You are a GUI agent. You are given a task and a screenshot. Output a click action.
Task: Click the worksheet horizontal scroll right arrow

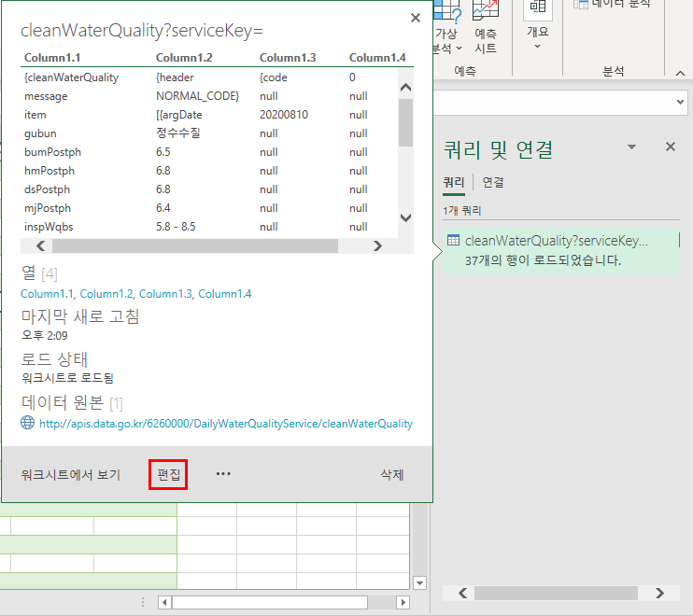click(403, 602)
